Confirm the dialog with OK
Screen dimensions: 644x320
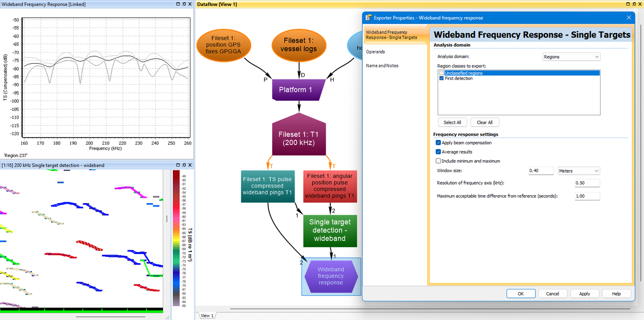pos(521,294)
